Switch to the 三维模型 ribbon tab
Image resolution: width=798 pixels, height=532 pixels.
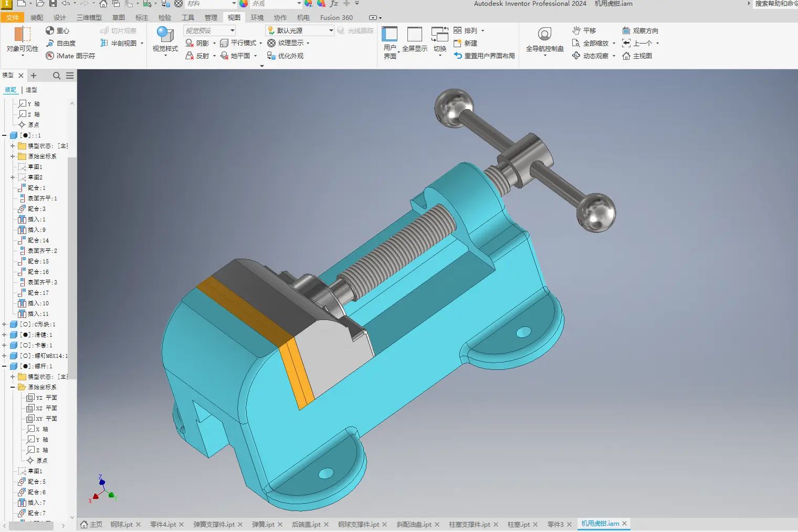(89, 17)
